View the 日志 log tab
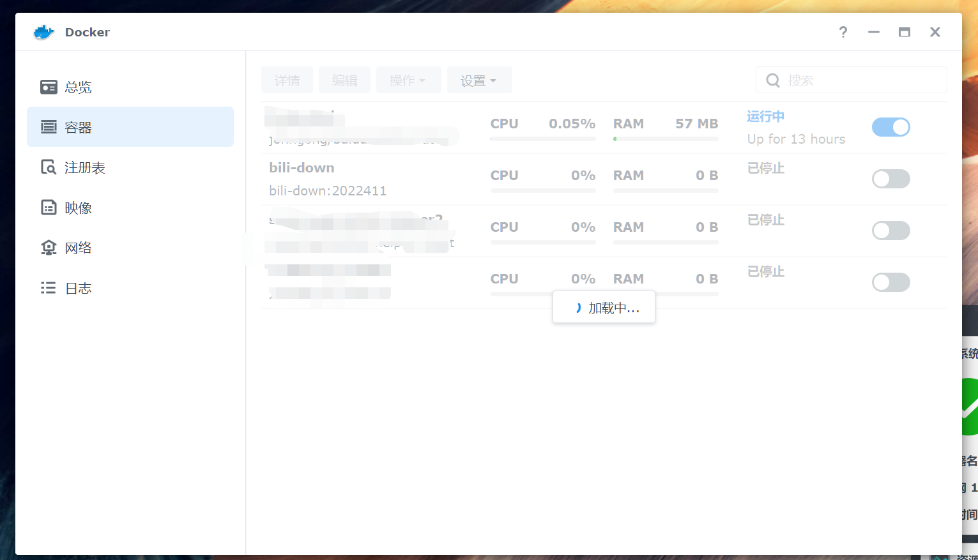 [130, 288]
